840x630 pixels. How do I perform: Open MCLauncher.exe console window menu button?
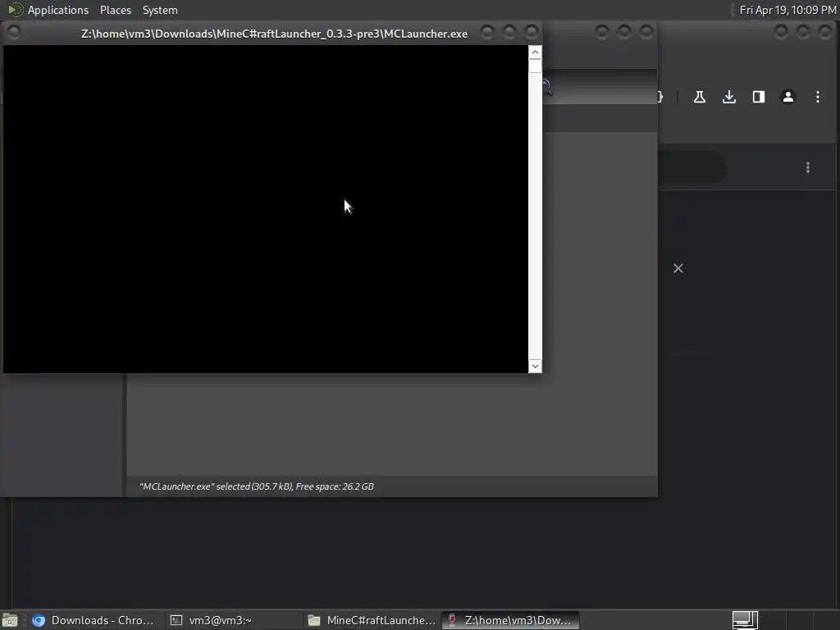click(14, 33)
